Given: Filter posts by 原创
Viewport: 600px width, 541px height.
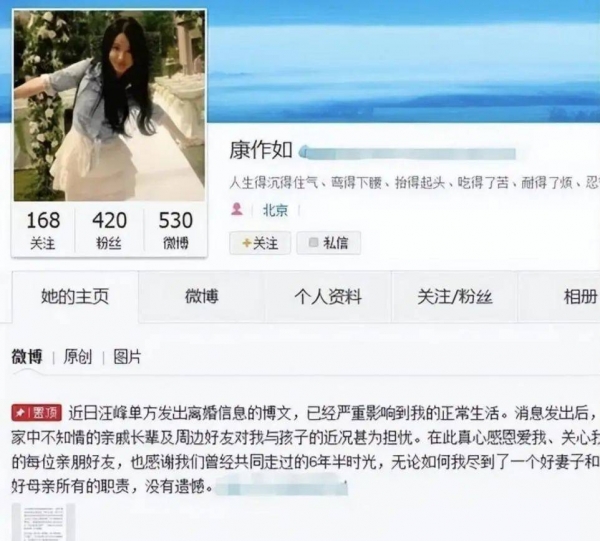Looking at the screenshot, I should click(78, 357).
